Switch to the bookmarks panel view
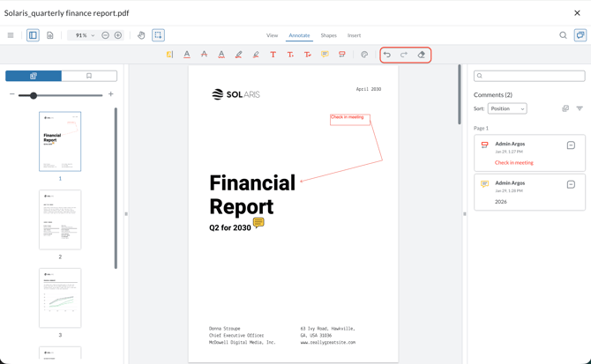The width and height of the screenshot is (591, 364). pyautogui.click(x=89, y=76)
